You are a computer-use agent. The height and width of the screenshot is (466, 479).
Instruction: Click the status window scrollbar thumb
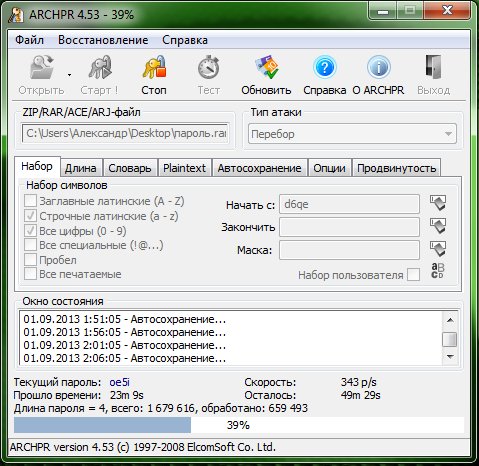tap(450, 340)
